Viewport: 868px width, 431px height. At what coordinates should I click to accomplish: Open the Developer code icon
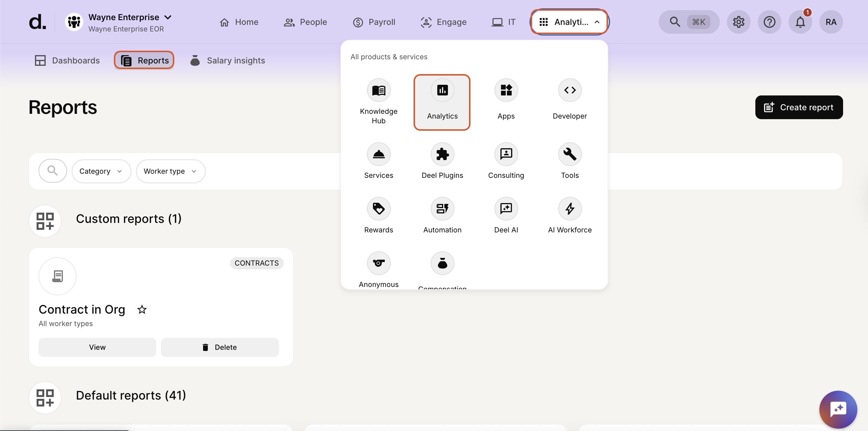(569, 90)
